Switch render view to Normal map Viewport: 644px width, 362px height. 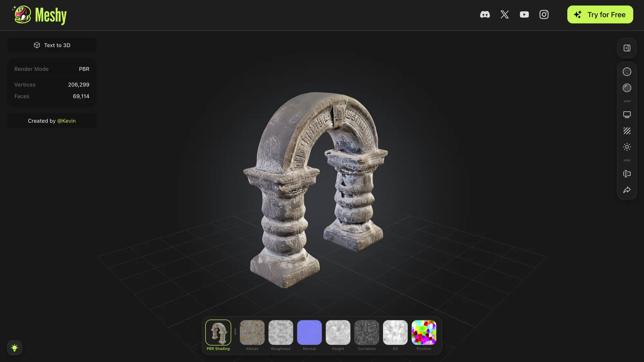[x=309, y=332]
